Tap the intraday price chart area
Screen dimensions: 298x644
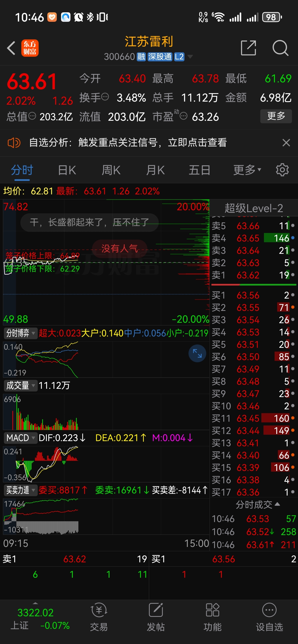[x=106, y=262]
